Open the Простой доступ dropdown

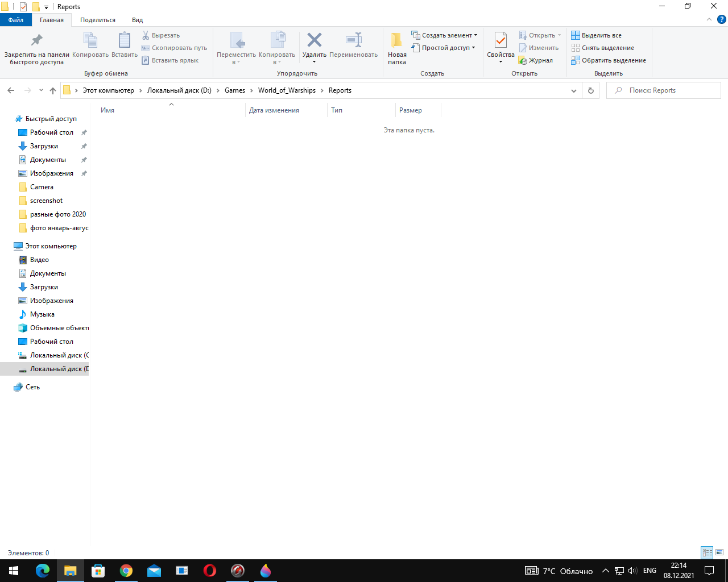[x=443, y=48]
